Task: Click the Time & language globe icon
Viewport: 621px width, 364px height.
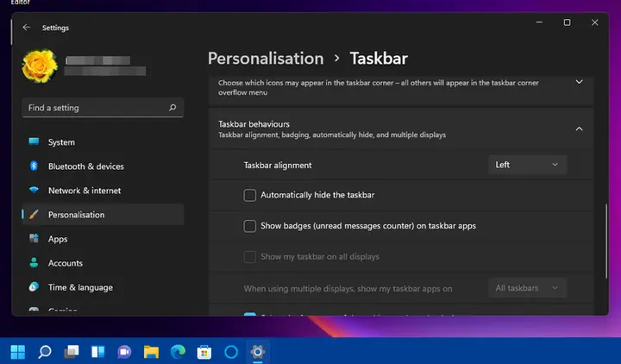Action: 34,286
